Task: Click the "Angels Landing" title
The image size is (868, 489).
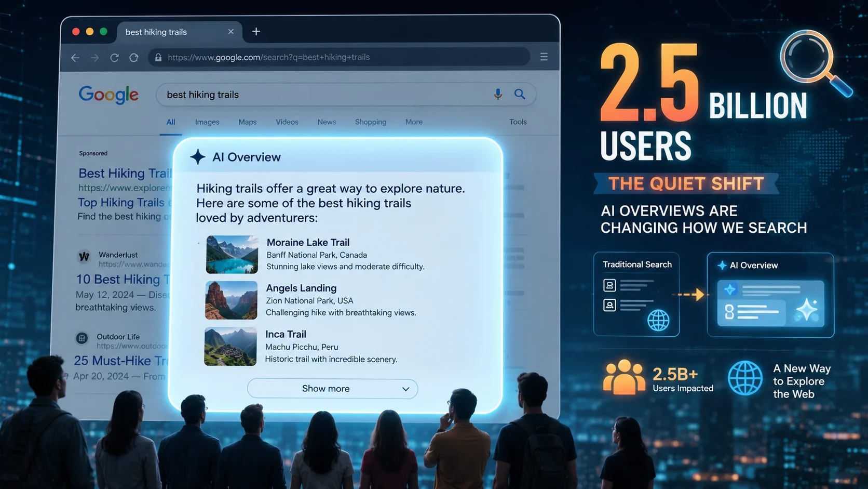Action: tap(301, 288)
